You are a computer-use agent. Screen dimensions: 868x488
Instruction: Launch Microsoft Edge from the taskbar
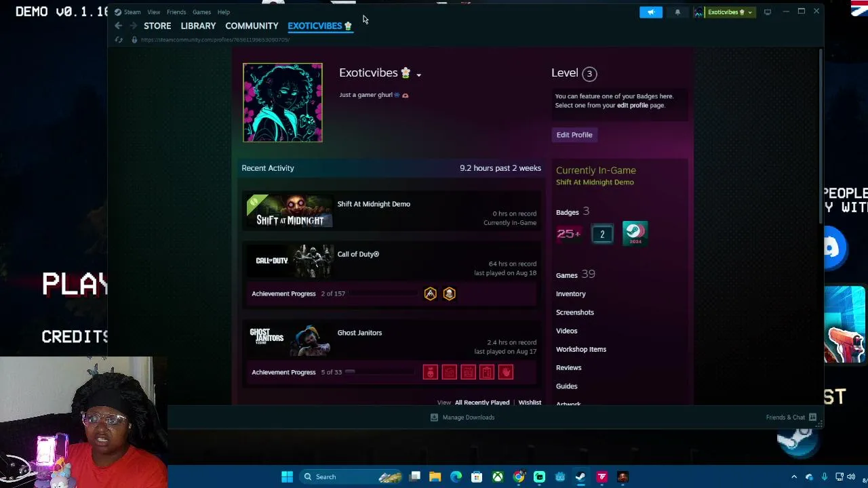[456, 476]
